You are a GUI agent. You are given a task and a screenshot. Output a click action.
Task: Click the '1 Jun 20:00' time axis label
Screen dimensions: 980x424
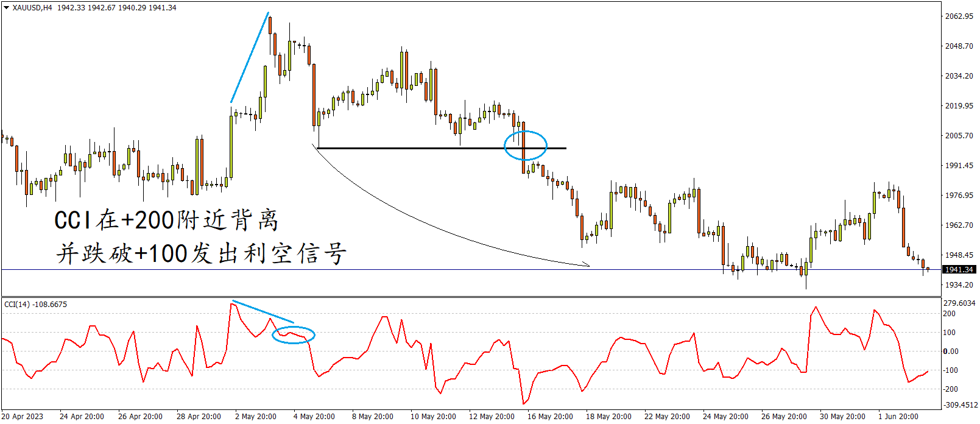(x=898, y=417)
